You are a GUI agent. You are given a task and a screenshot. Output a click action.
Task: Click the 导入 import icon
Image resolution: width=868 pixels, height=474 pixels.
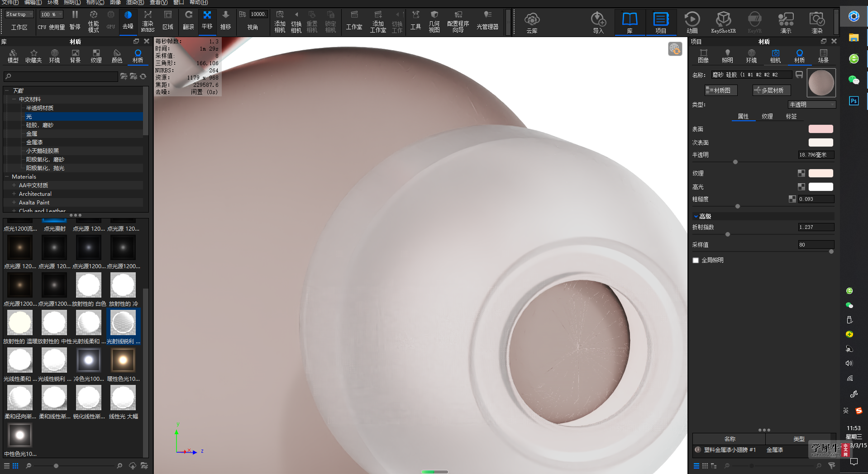click(x=598, y=23)
